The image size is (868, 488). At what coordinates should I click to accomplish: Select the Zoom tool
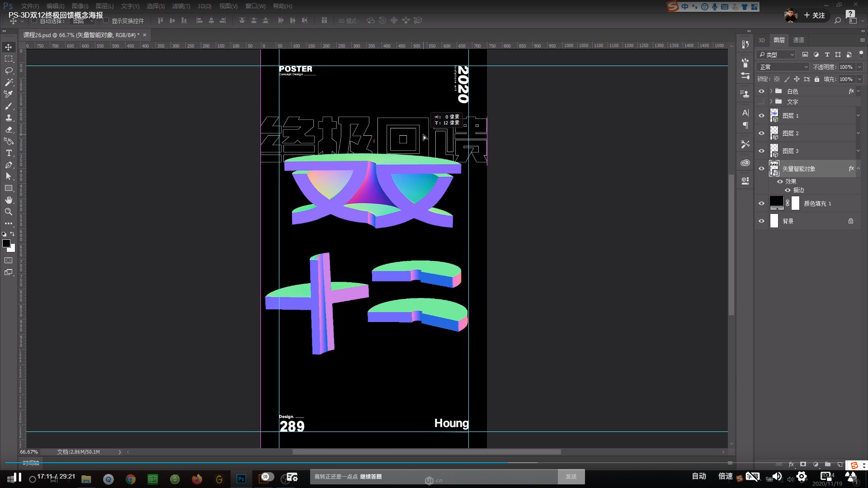coord(9,212)
